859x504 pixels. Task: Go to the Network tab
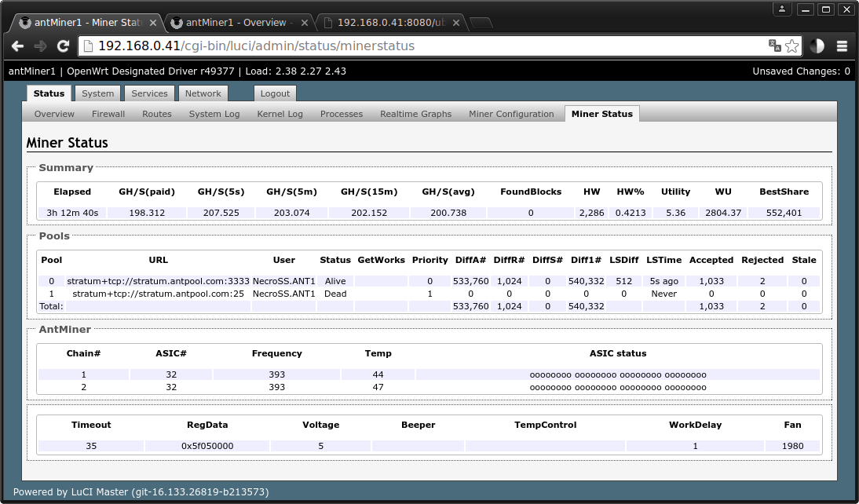coord(203,93)
